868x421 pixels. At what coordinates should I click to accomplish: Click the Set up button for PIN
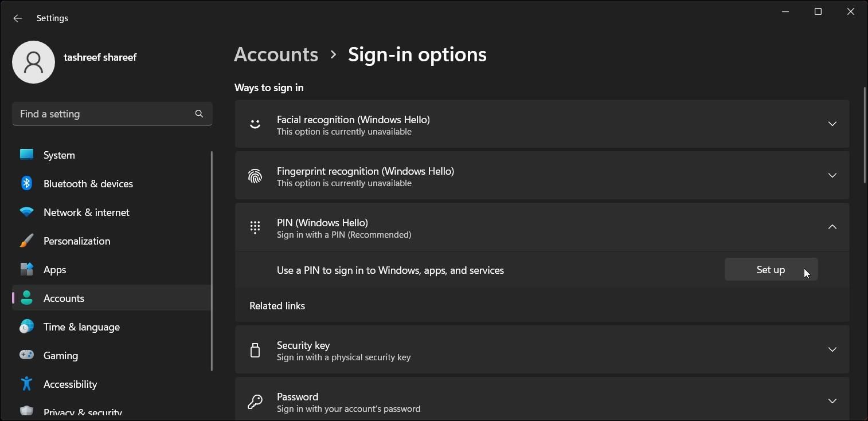point(771,269)
